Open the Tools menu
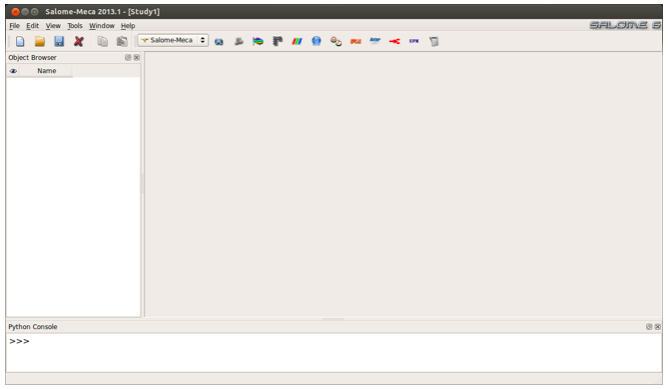 [75, 26]
